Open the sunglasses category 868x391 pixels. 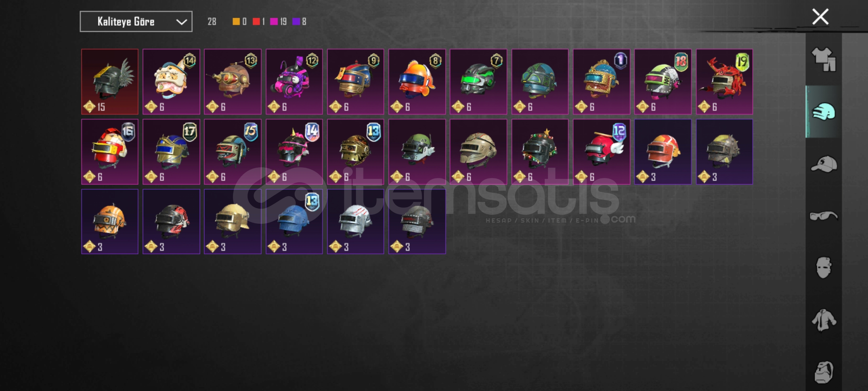coord(824,216)
